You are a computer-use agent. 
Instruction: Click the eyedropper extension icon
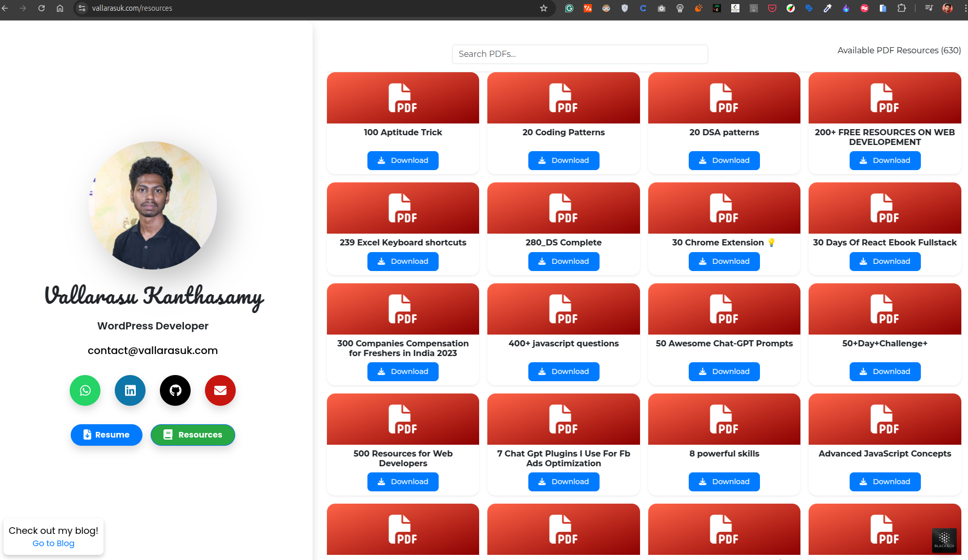[828, 8]
